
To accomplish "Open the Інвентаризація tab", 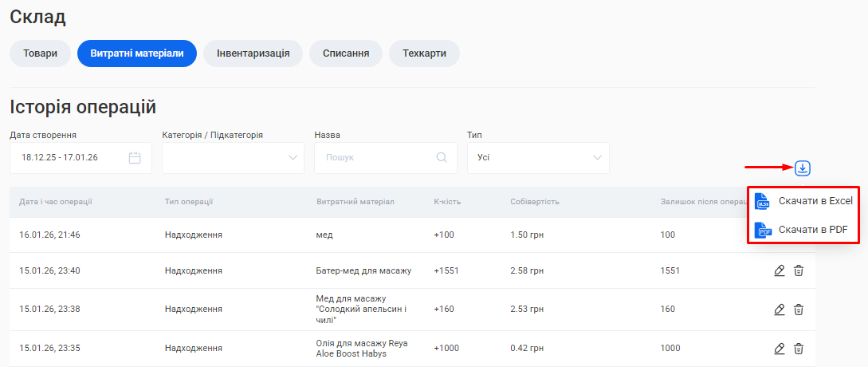I will (x=253, y=53).
